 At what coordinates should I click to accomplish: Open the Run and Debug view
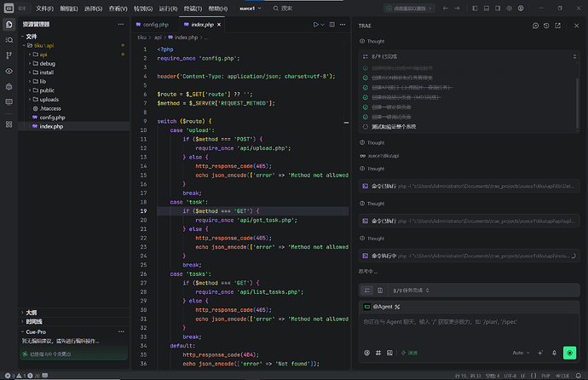[9, 87]
